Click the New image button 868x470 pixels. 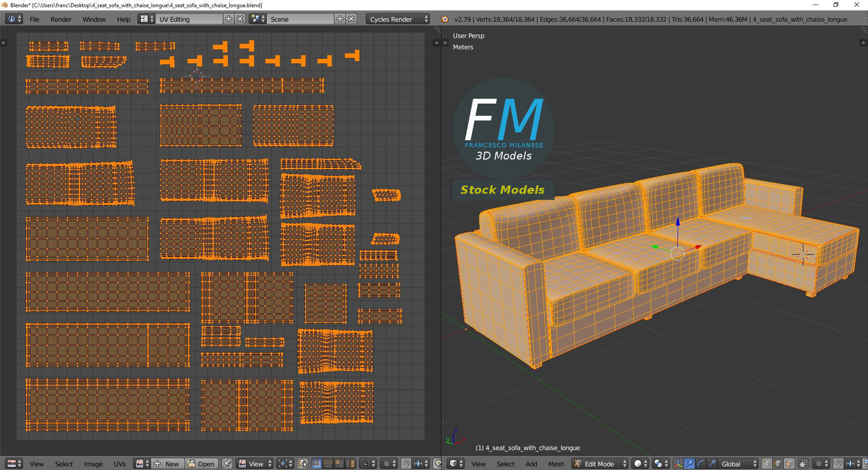[x=168, y=464]
